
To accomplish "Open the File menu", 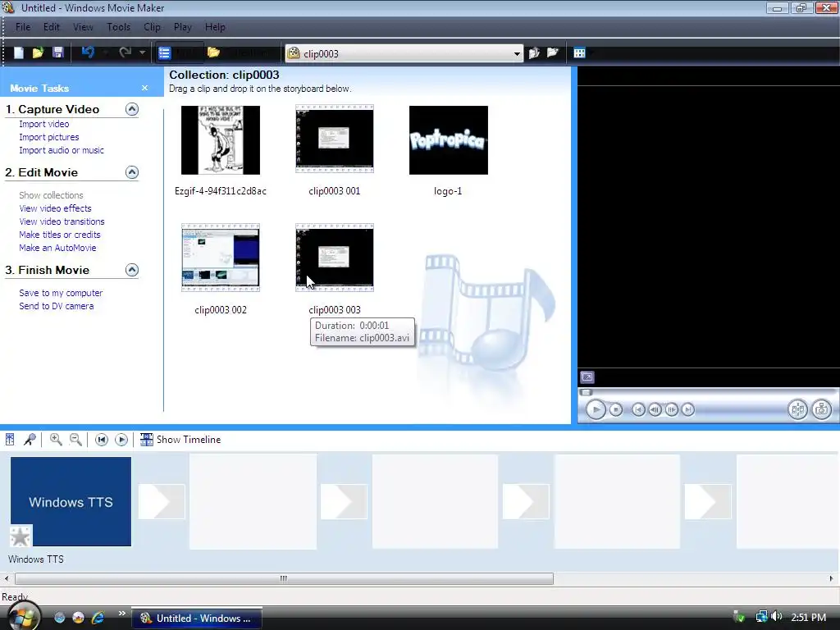I will [x=22, y=27].
